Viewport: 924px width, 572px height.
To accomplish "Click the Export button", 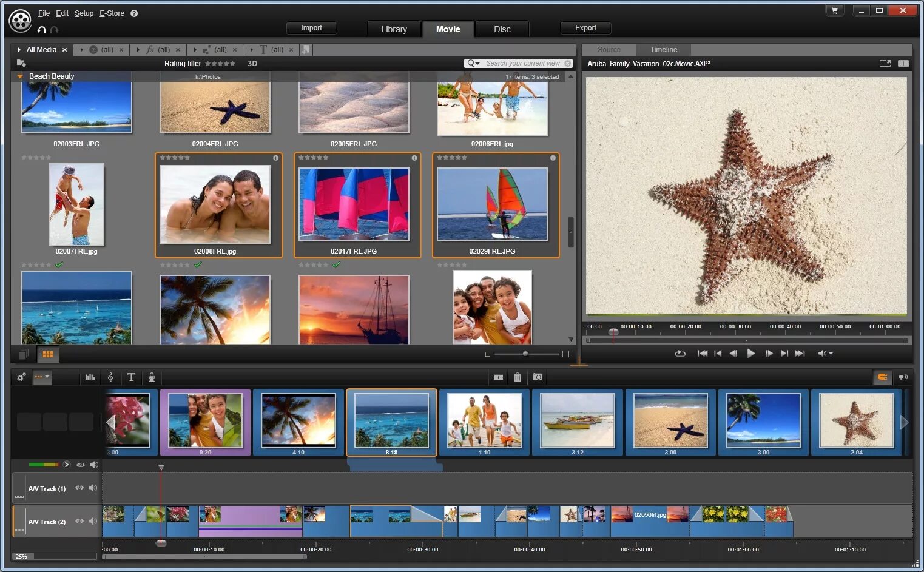I will point(585,28).
